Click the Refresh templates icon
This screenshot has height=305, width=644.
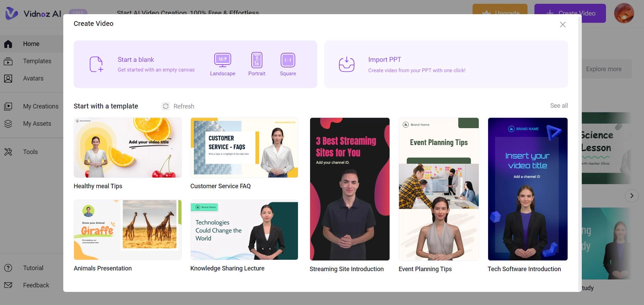pos(166,106)
